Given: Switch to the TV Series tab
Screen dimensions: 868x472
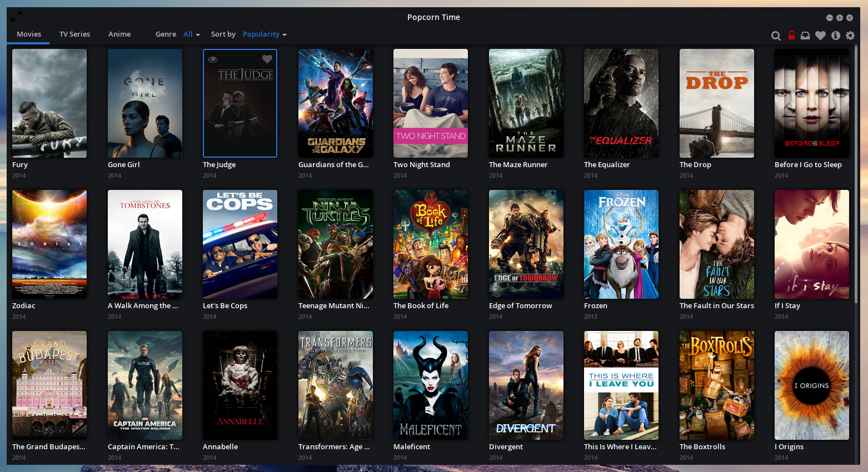Looking at the screenshot, I should (74, 34).
